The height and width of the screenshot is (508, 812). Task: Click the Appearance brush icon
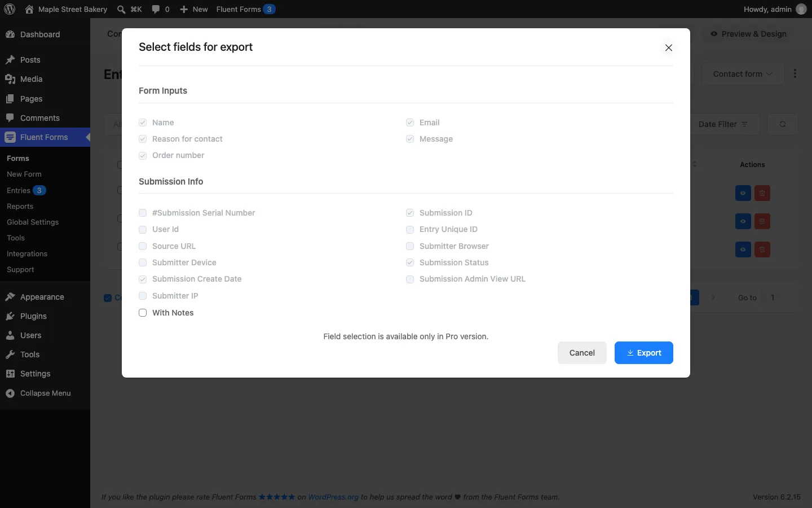10,297
